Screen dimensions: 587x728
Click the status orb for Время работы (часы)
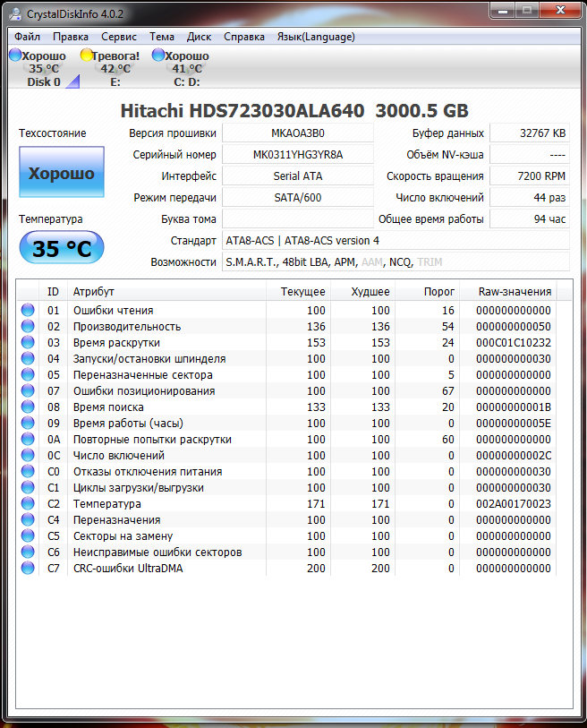point(28,423)
